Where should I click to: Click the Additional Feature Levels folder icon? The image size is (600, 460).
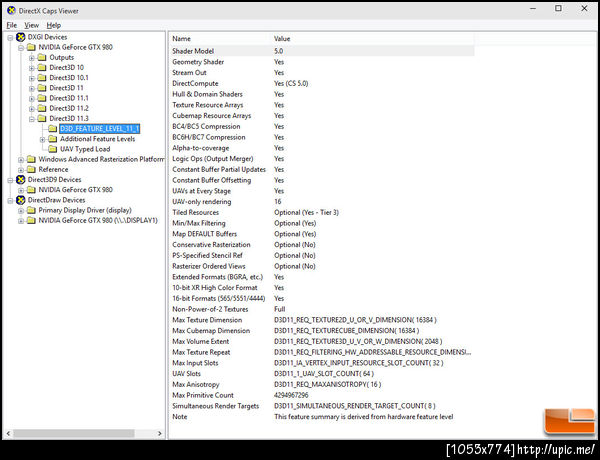click(x=53, y=139)
